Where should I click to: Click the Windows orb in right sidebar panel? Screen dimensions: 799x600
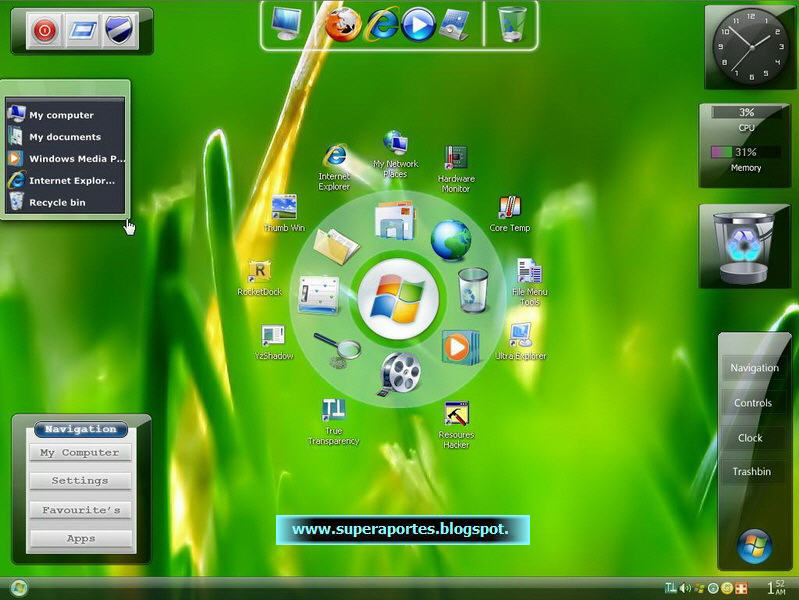point(754,546)
